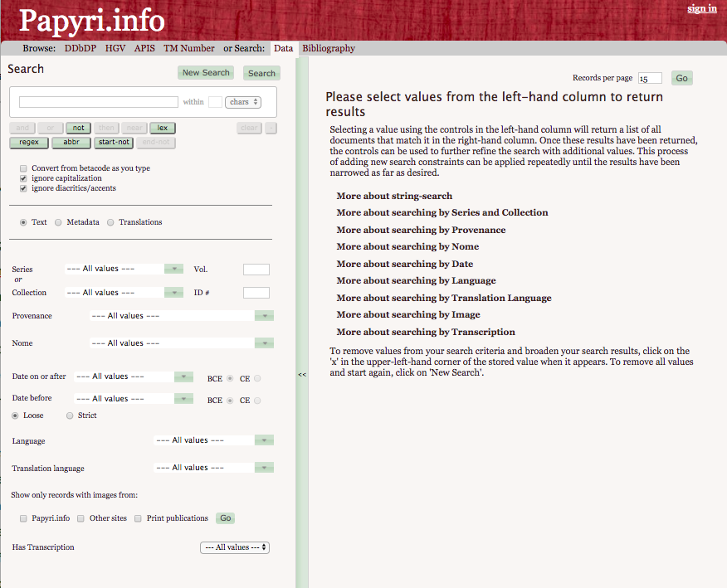Open More about searching by Date

pos(405,264)
